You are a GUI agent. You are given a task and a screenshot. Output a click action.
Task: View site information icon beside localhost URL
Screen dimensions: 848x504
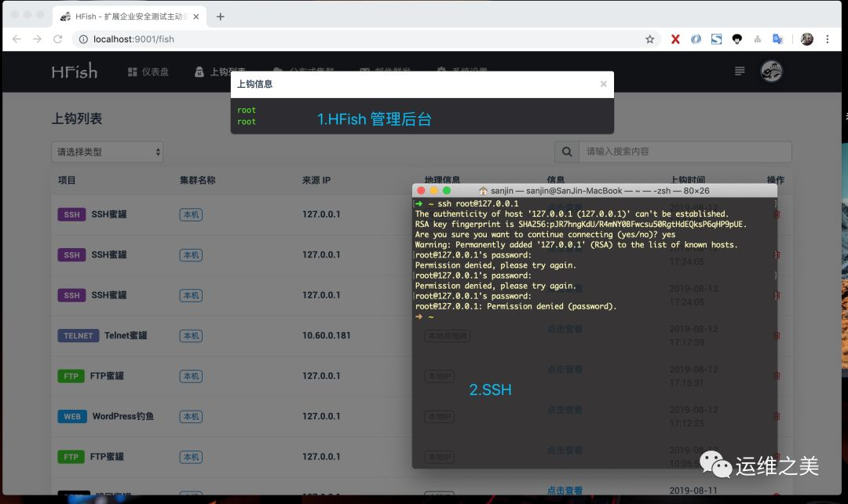pos(83,39)
